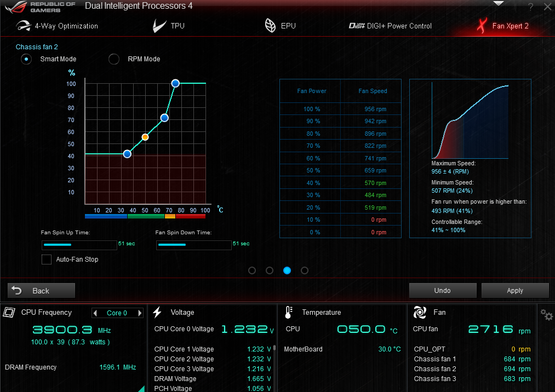This screenshot has height=392, width=555.
Task: Click the Temperature thermometer icon
Action: [289, 313]
